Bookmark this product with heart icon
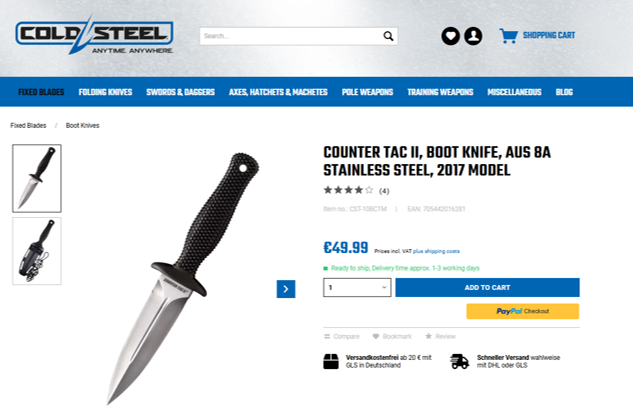This screenshot has width=633, height=414. coord(376,336)
